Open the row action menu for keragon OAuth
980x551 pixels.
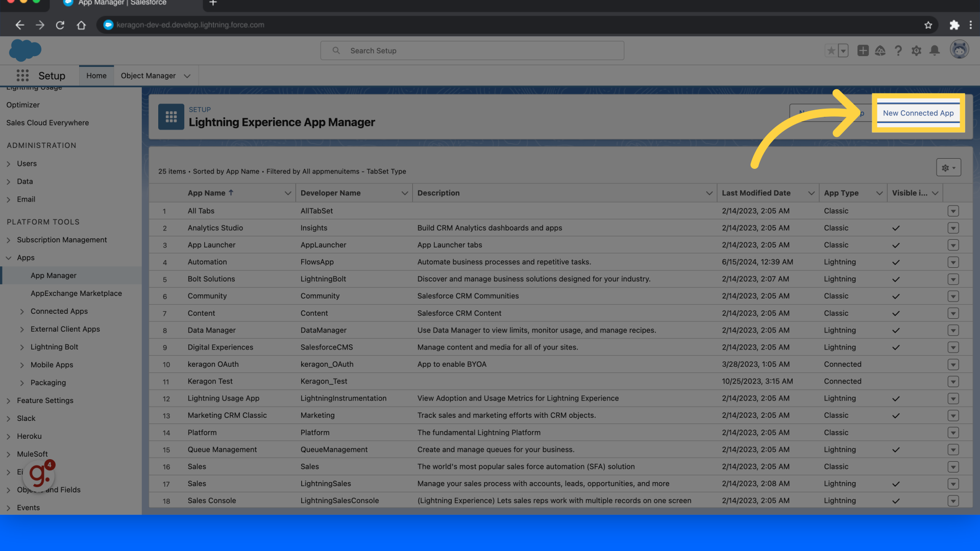953,364
